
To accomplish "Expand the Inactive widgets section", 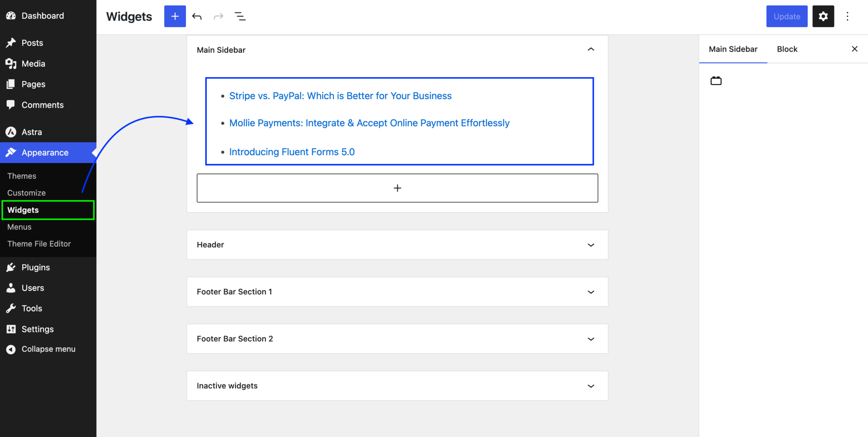I will coord(591,386).
